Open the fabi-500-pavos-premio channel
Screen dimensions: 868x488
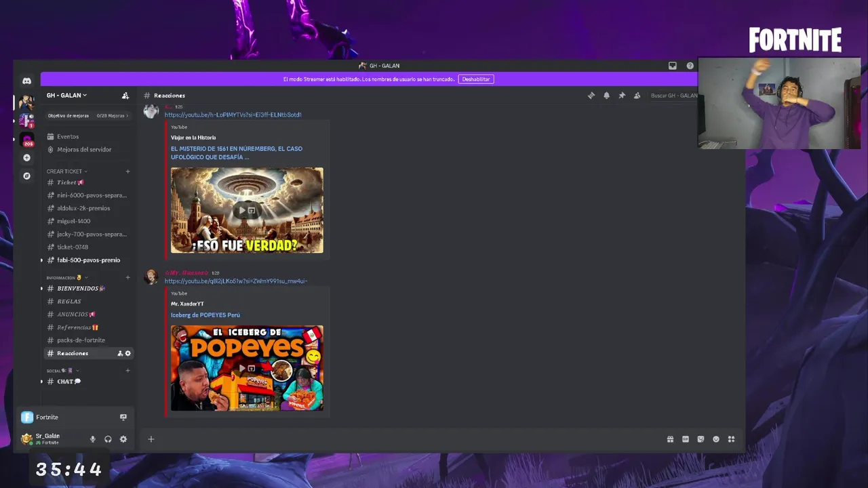click(87, 260)
